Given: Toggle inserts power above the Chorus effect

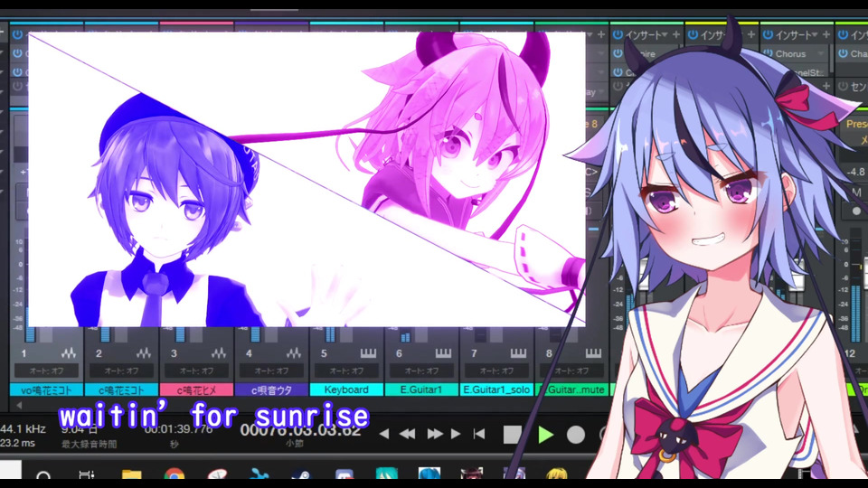Looking at the screenshot, I should (x=768, y=35).
